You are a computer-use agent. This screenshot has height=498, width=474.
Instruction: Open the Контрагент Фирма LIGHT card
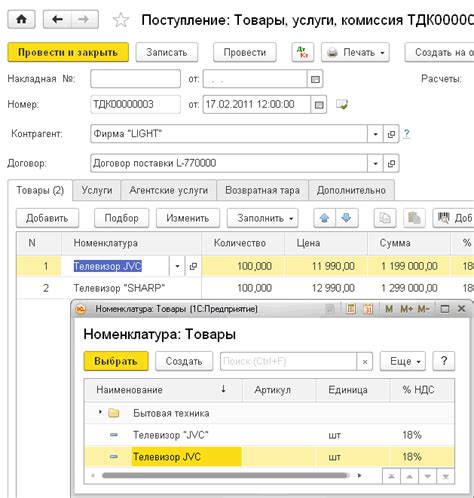[x=391, y=134]
